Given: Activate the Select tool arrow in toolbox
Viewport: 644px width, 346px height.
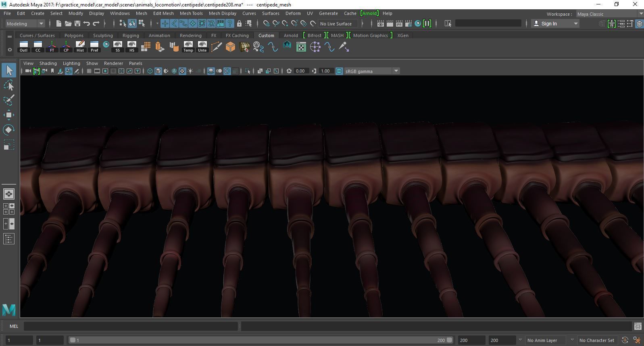Looking at the screenshot, I should 9,71.
